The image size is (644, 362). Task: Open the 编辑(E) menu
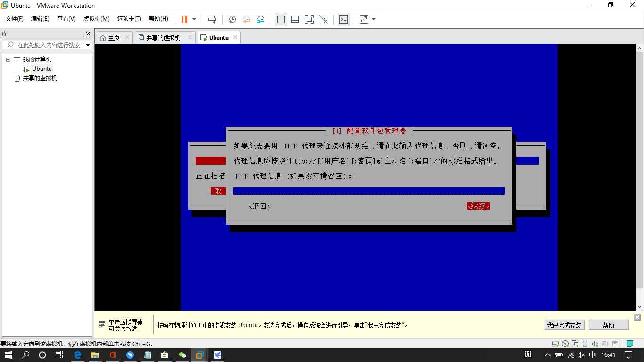40,19
